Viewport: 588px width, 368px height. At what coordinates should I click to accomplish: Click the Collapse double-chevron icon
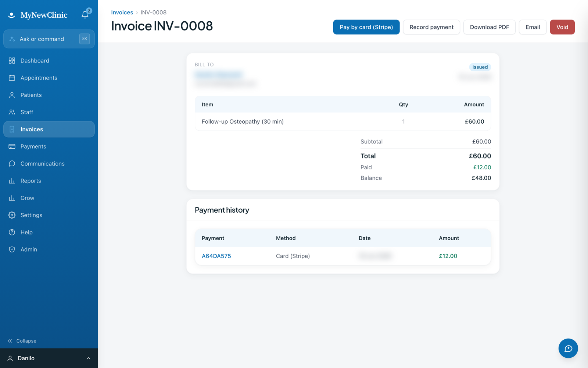10,341
